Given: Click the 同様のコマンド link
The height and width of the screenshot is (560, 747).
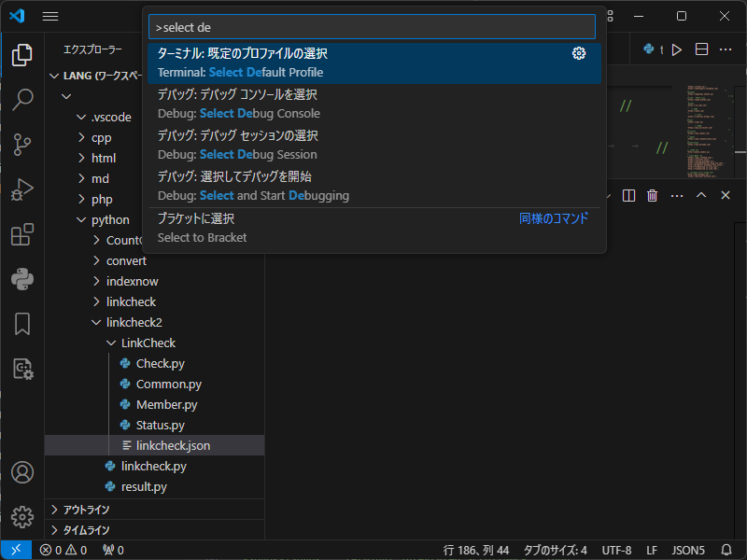Looking at the screenshot, I should coord(554,218).
